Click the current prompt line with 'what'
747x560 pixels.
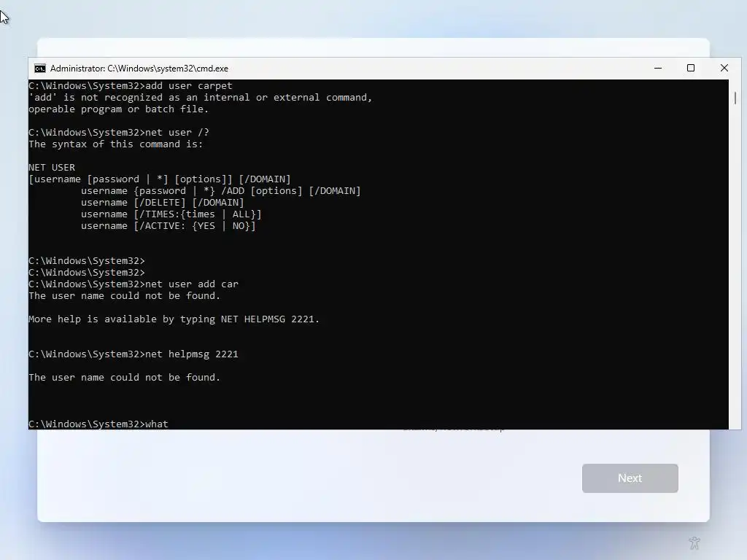click(98, 424)
